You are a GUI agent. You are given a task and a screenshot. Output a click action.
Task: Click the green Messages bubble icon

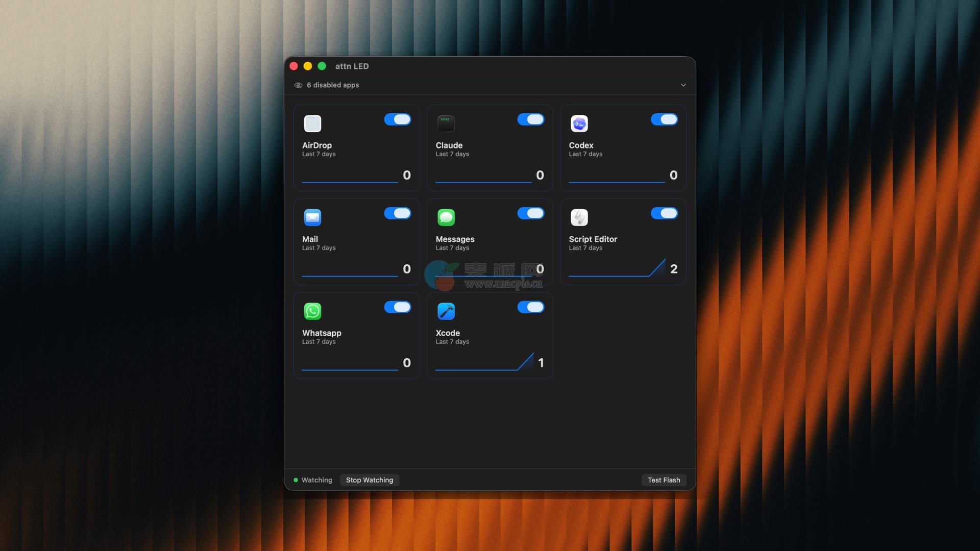pos(446,217)
